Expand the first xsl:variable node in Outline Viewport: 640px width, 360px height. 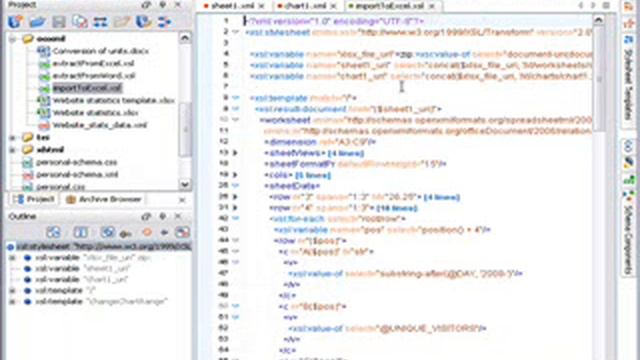(x=13, y=258)
